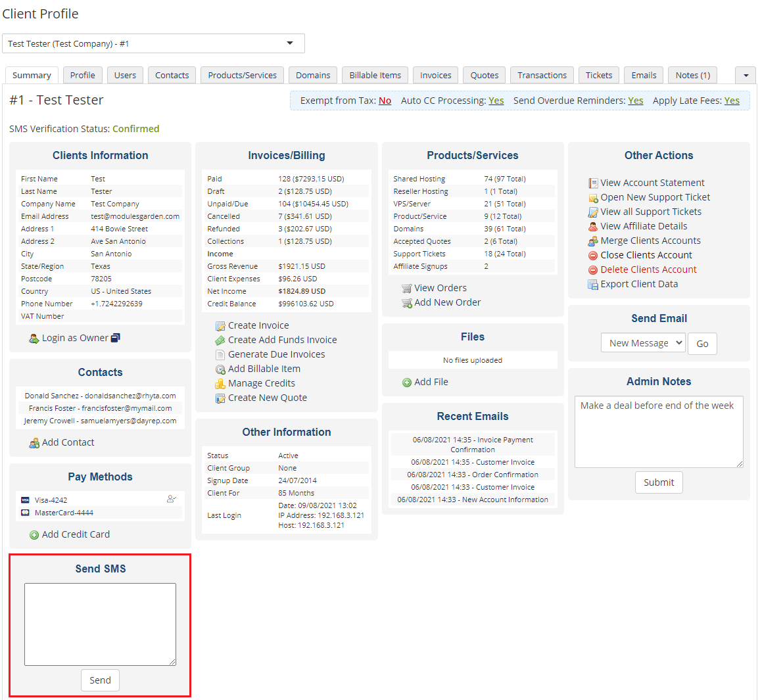Click the Add Billable Item clock icon
This screenshot has width=760, height=700.
pyautogui.click(x=220, y=369)
